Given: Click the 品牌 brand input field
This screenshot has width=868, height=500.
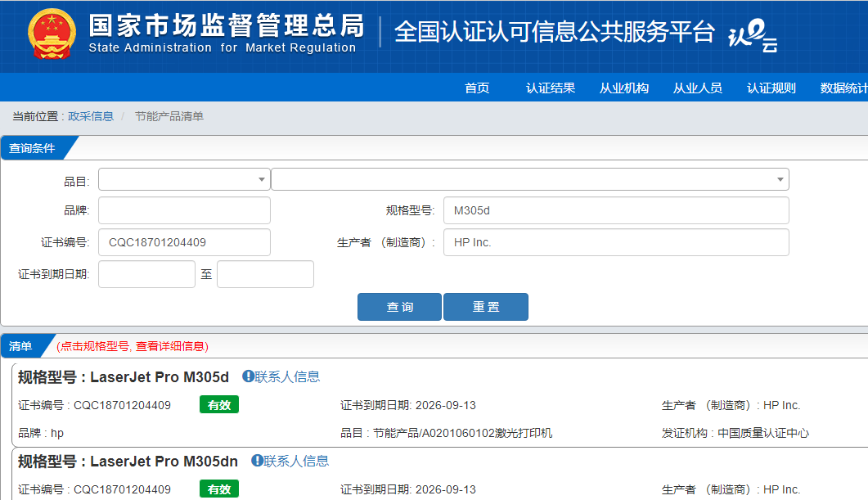Looking at the screenshot, I should click(x=184, y=210).
